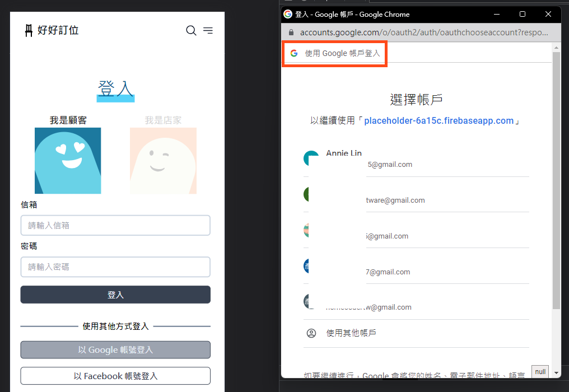Select the third account, email ending @gmail.com
The width and height of the screenshot is (569, 392).
click(416, 231)
